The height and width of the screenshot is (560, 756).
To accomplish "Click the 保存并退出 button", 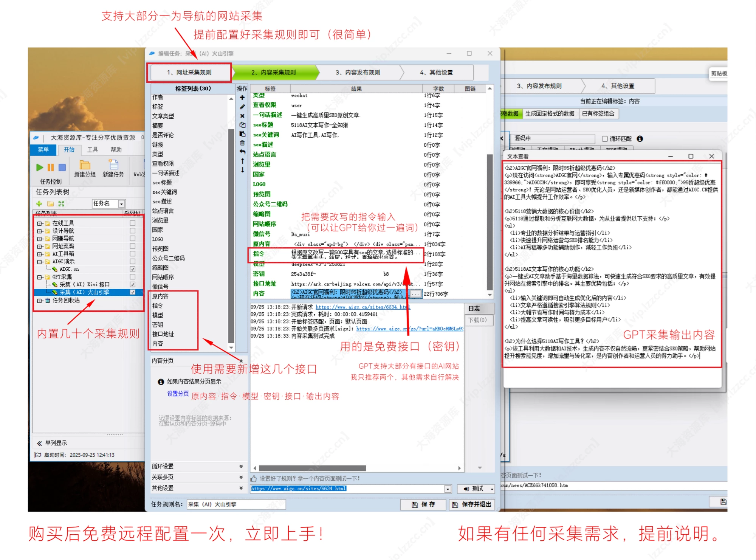I will 471,504.
